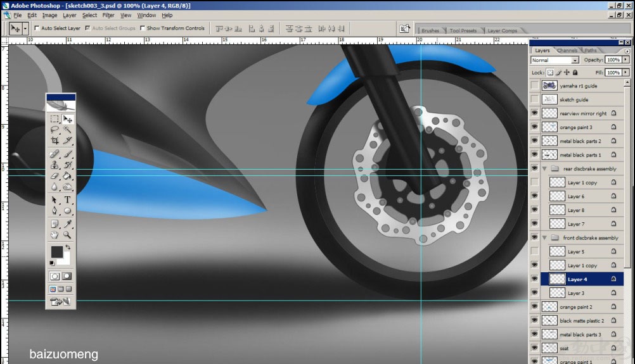The height and width of the screenshot is (364, 635).
Task: Select the yamaha r1 guide layer thumbnail
Action: (549, 85)
